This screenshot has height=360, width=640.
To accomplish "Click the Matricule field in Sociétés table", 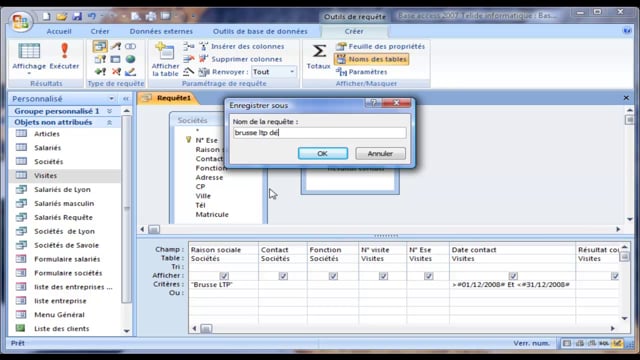I will [x=212, y=214].
